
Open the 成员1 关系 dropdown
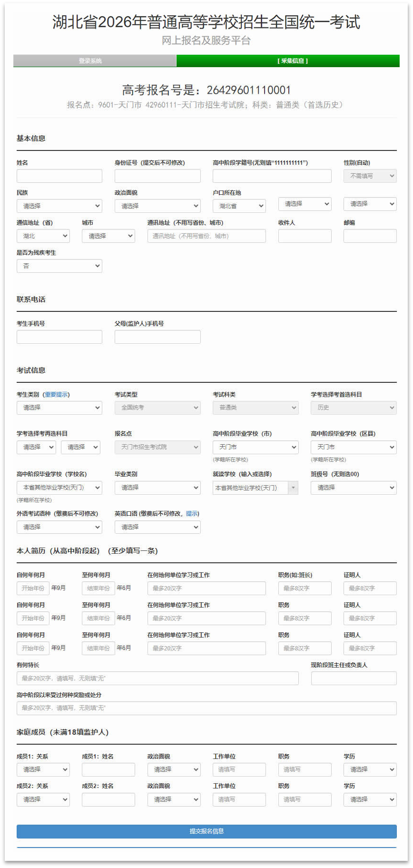(x=43, y=770)
